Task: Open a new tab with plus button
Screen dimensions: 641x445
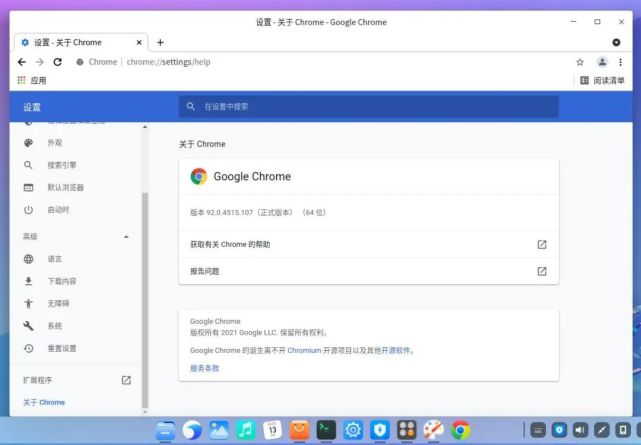Action: 160,42
